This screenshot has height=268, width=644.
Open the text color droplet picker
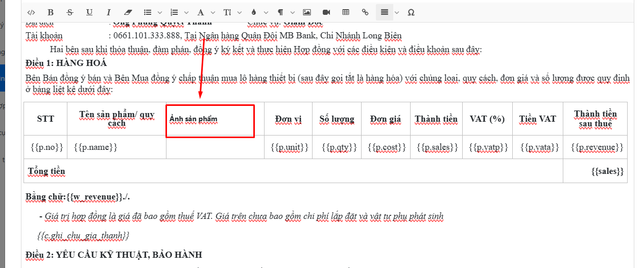(x=254, y=12)
